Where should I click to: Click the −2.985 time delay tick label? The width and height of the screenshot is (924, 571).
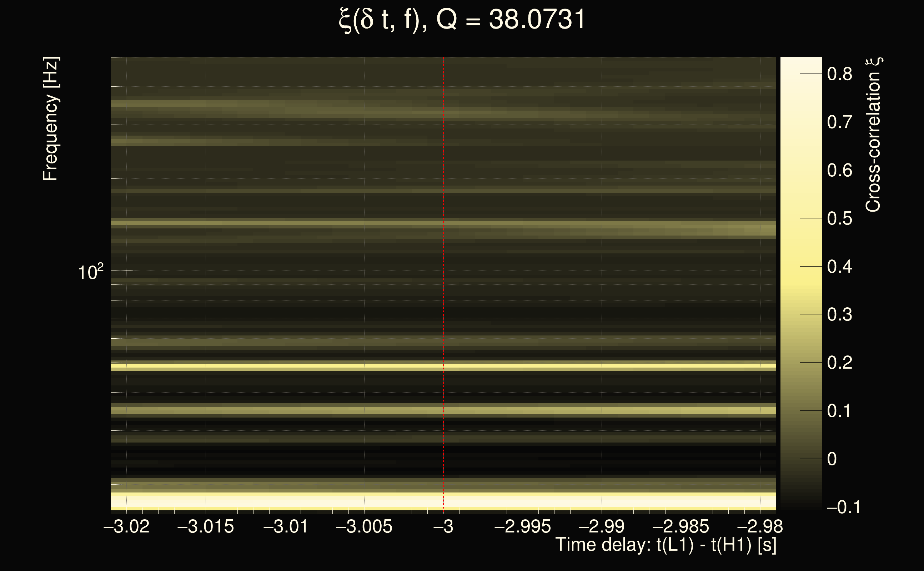pos(681,526)
